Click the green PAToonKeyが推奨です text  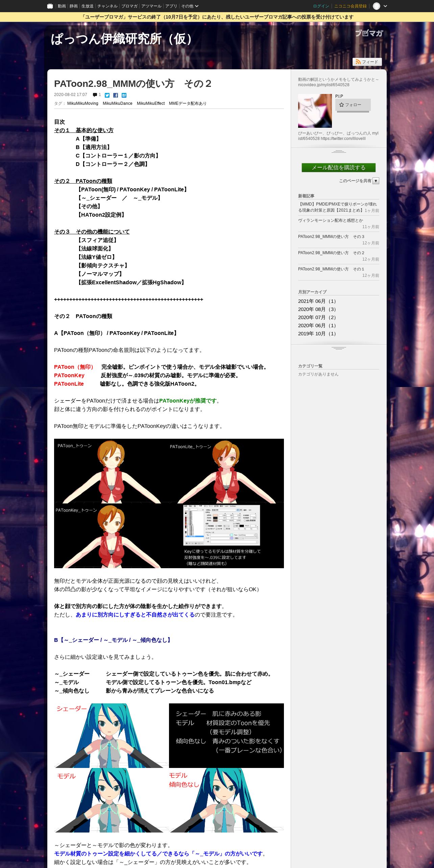click(188, 401)
